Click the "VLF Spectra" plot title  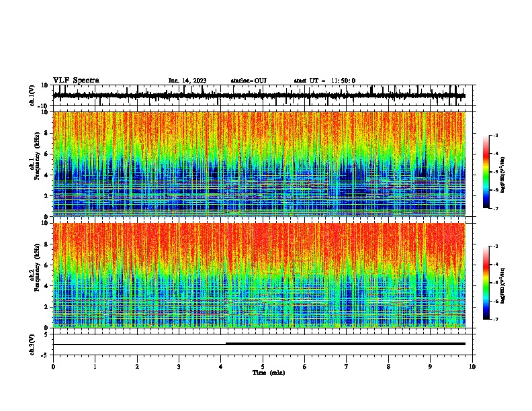click(x=76, y=81)
